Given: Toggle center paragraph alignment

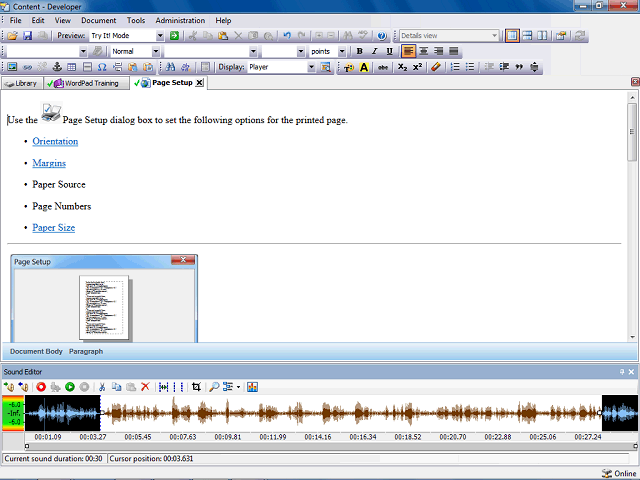Looking at the screenshot, I should coord(424,51).
